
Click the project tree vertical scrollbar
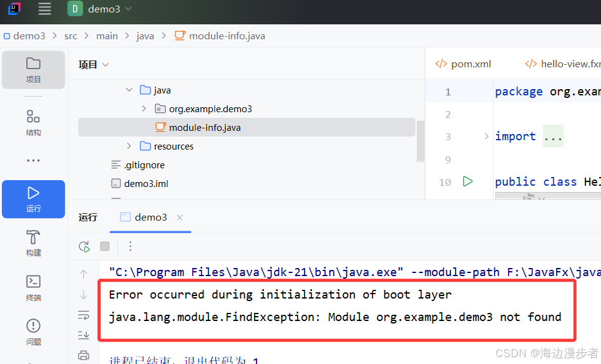point(421,141)
